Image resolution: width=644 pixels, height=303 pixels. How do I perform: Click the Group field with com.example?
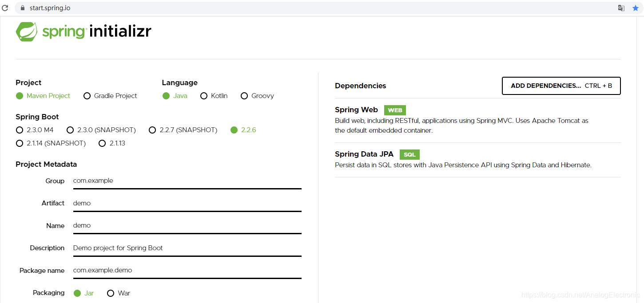(187, 181)
